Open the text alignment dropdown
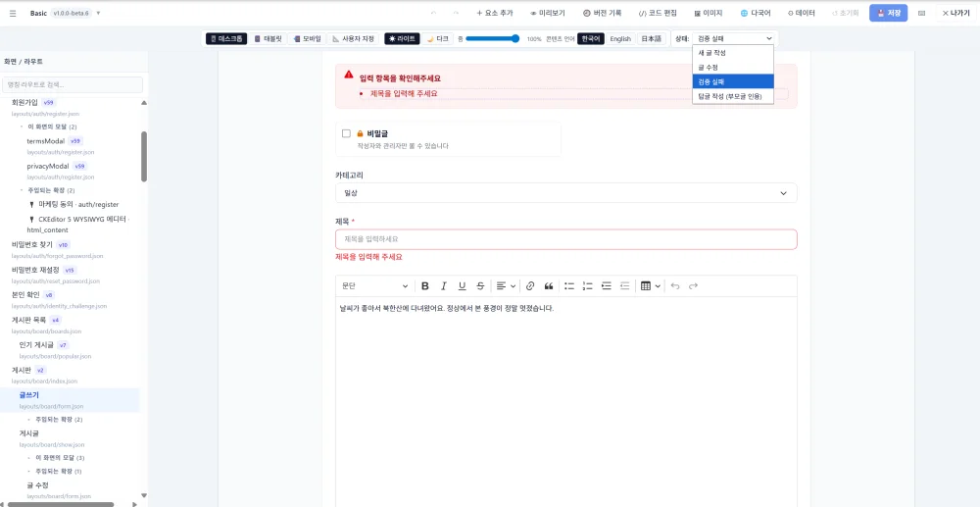980x507 pixels. 506,285
